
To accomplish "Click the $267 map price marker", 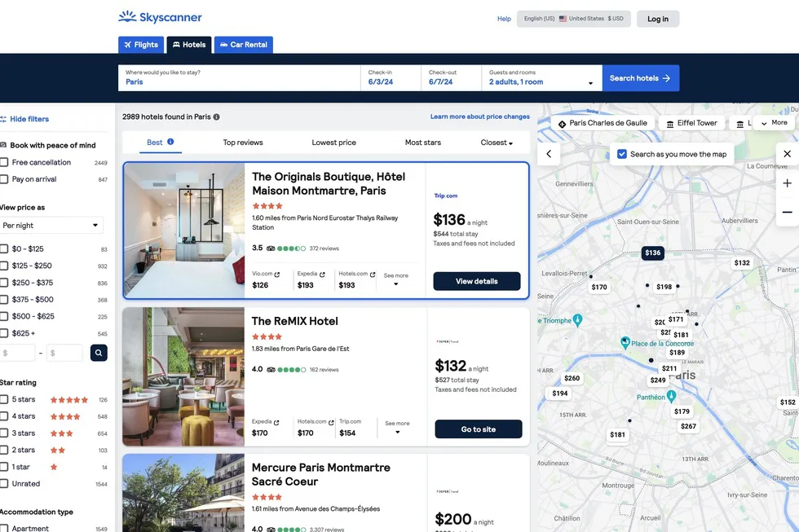I will 688,426.
